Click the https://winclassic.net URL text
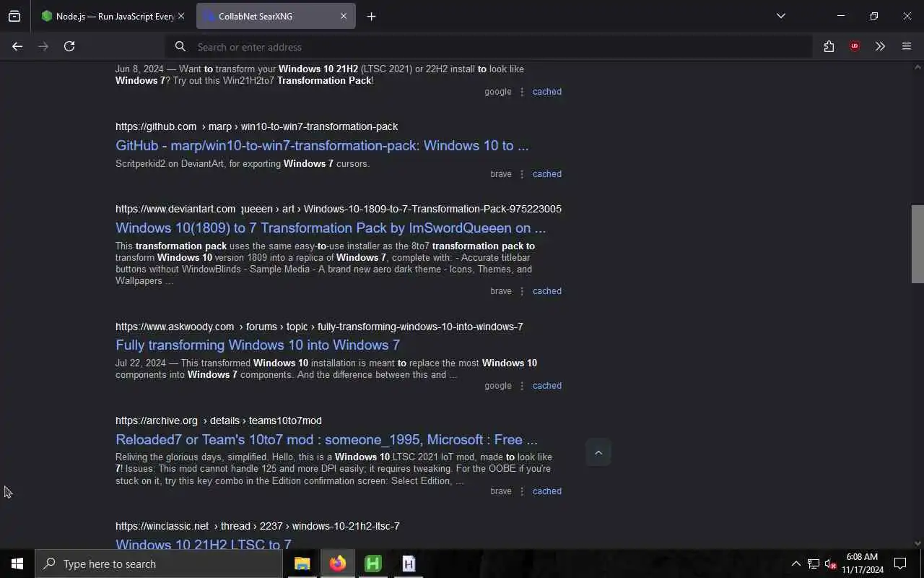This screenshot has height=578, width=924. click(162, 526)
